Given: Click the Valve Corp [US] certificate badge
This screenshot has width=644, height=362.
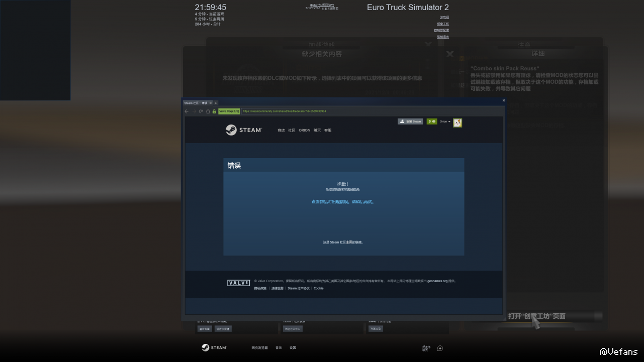Looking at the screenshot, I should point(229,111).
